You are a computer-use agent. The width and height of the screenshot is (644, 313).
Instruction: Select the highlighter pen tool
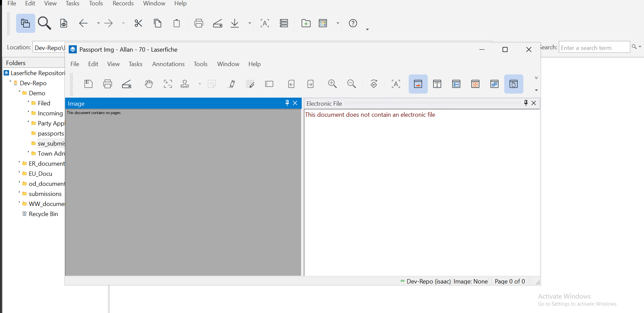tap(232, 84)
